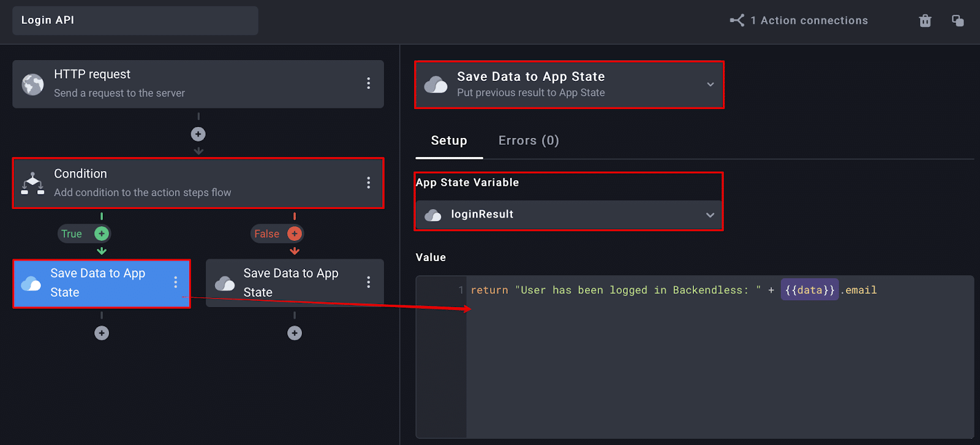Click the string "User has been logged in Backendless: "
Screen dimensions: 980x445
pyautogui.click(x=638, y=290)
